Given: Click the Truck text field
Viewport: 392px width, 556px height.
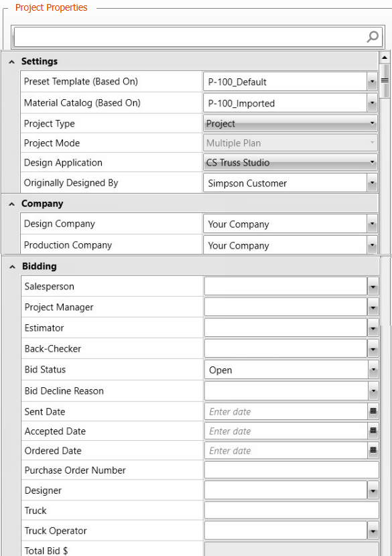Looking at the screenshot, I should point(291,510).
